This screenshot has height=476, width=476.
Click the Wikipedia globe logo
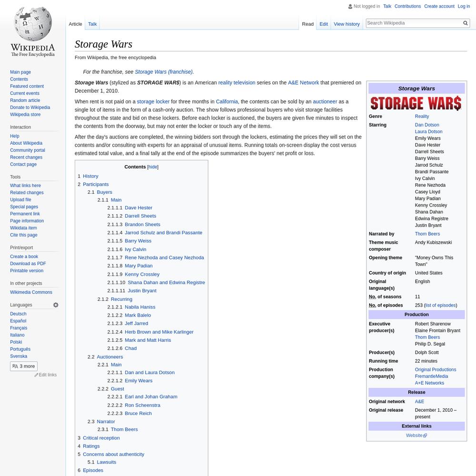(x=33, y=24)
